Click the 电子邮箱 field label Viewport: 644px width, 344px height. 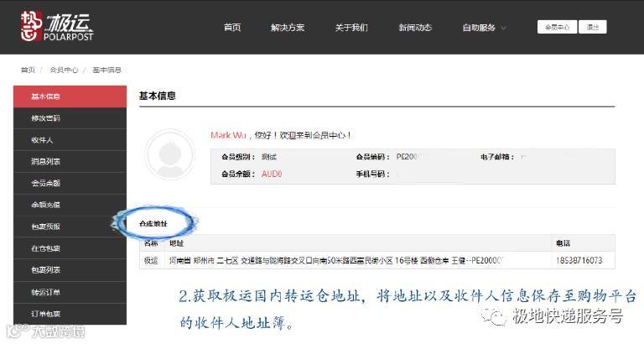(497, 157)
